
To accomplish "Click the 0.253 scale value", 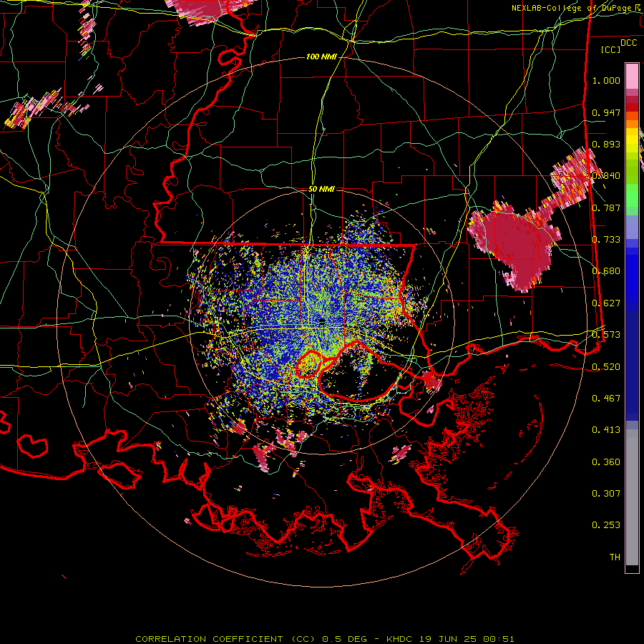I will click(x=606, y=525).
